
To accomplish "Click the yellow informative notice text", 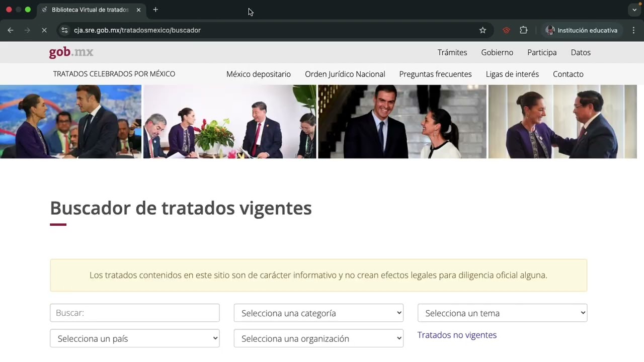I will click(318, 275).
